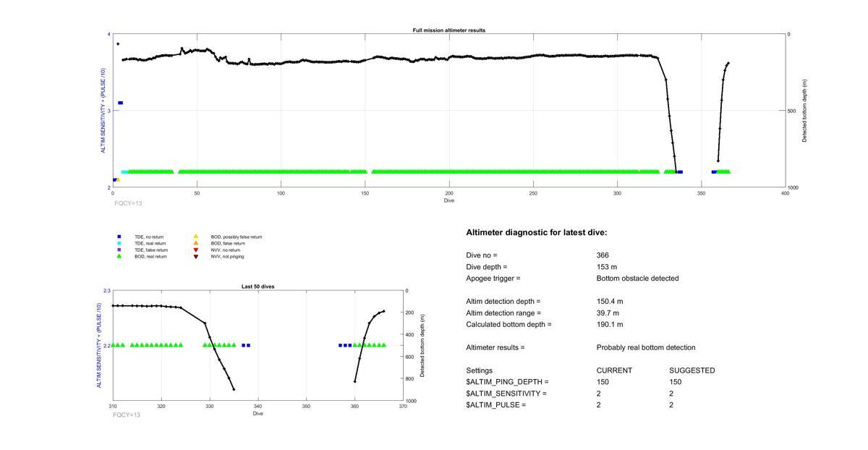Click 'Altimeter results =' label
This screenshot has width=868, height=450.
click(495, 347)
